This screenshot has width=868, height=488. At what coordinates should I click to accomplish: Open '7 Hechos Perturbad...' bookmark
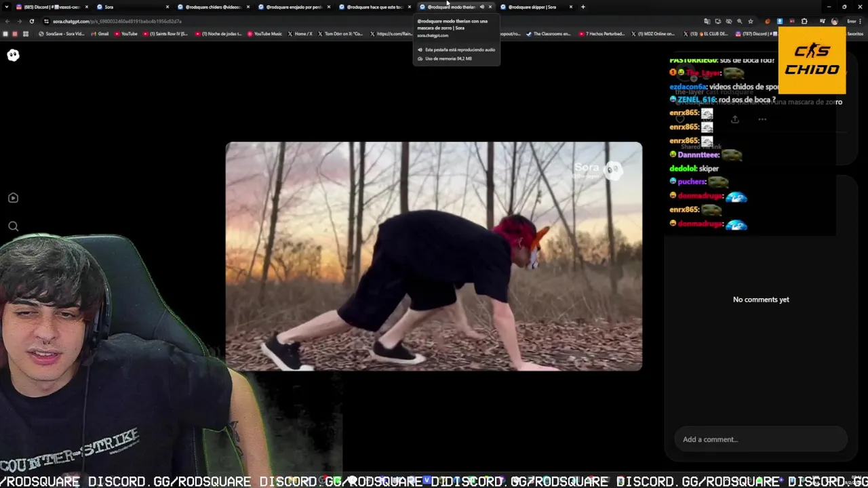602,33
